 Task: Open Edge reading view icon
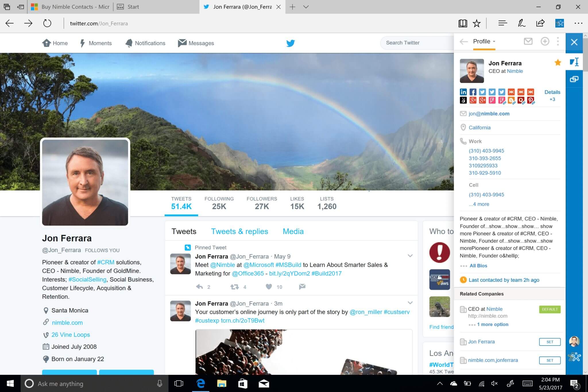point(463,23)
